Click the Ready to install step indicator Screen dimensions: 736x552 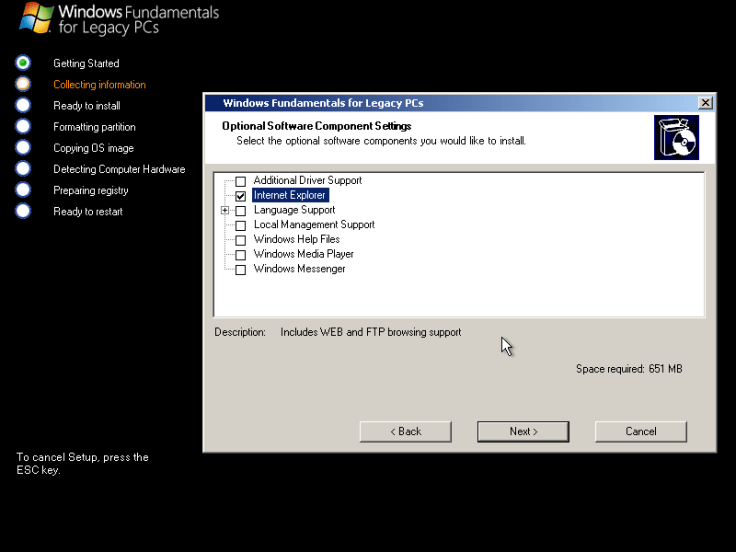(23, 105)
